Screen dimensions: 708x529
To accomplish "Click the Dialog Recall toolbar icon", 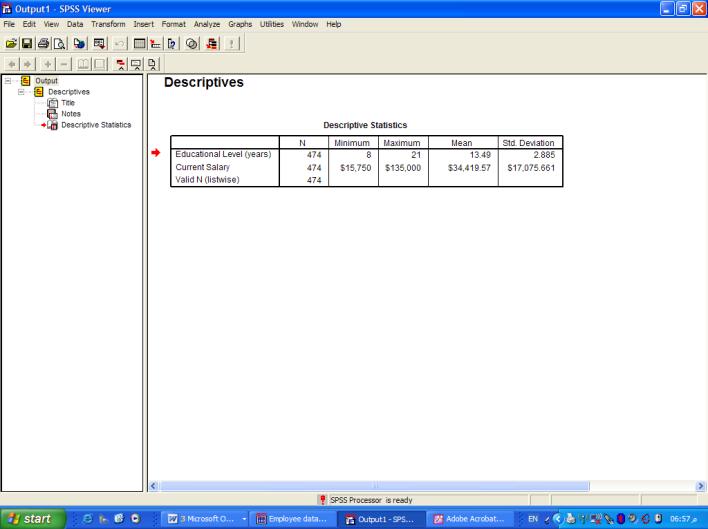I will pos(99,43).
